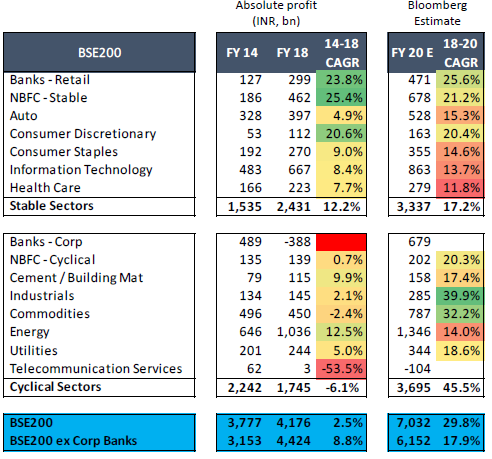Click the Information Technology label
Viewport: 492px width, 459px height.
point(81,170)
